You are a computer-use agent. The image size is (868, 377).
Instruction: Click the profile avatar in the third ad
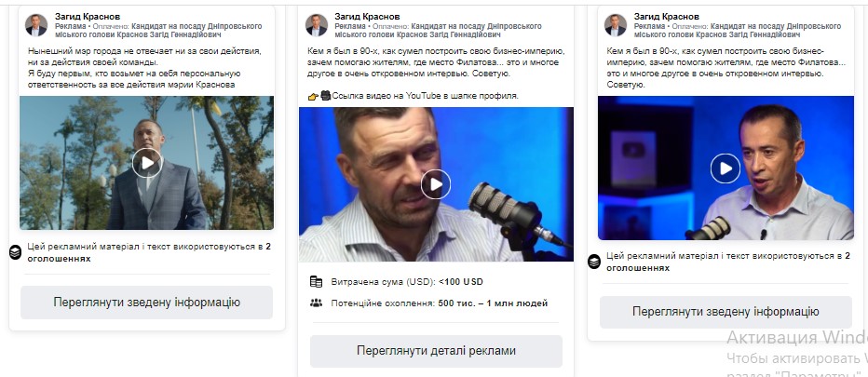click(615, 25)
